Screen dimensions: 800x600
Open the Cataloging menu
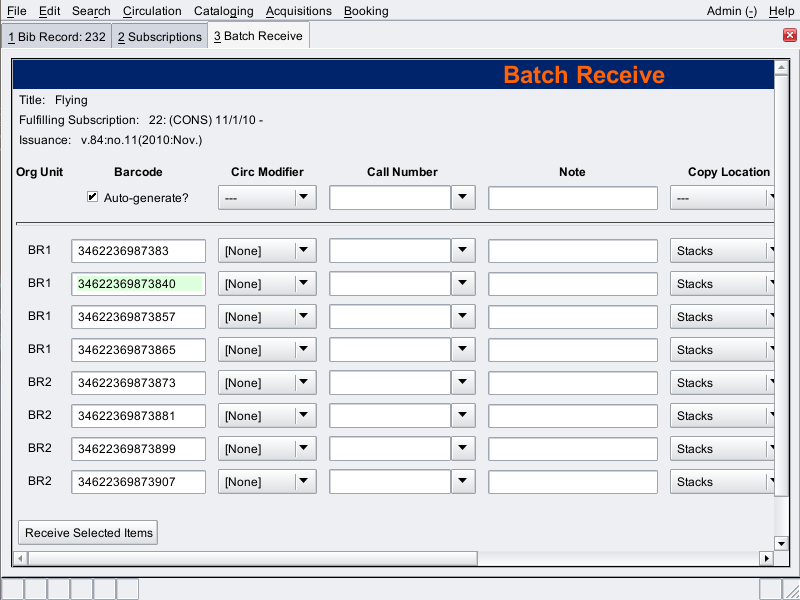coord(224,11)
